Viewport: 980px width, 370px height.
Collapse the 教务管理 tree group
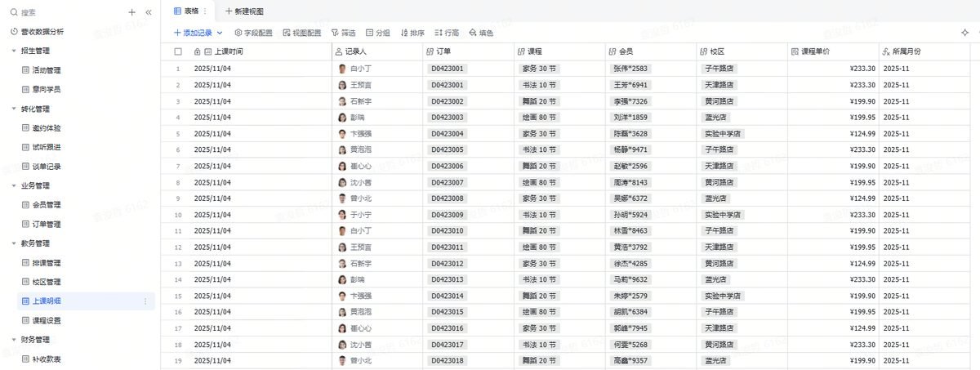pos(14,243)
